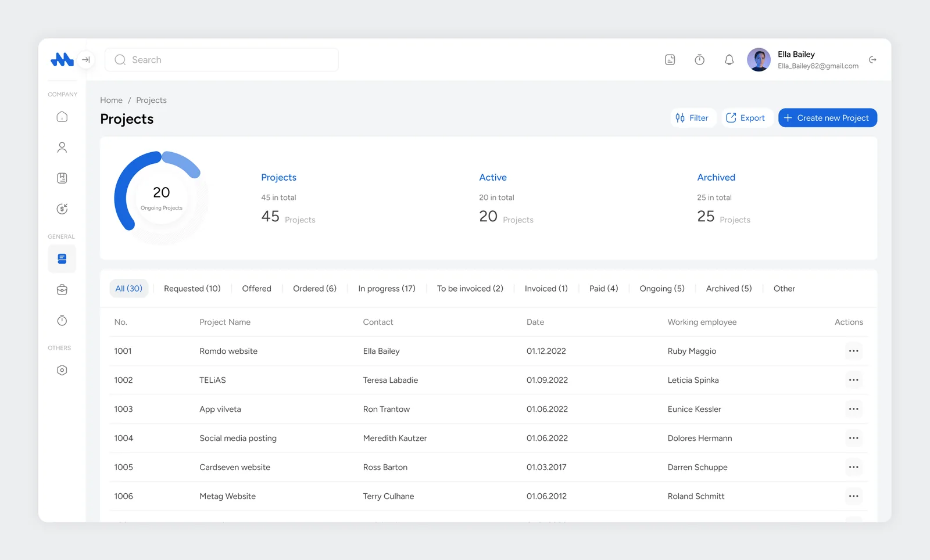The height and width of the screenshot is (560, 930).
Task: Open the briefcase sidebar icon
Action: (62, 289)
